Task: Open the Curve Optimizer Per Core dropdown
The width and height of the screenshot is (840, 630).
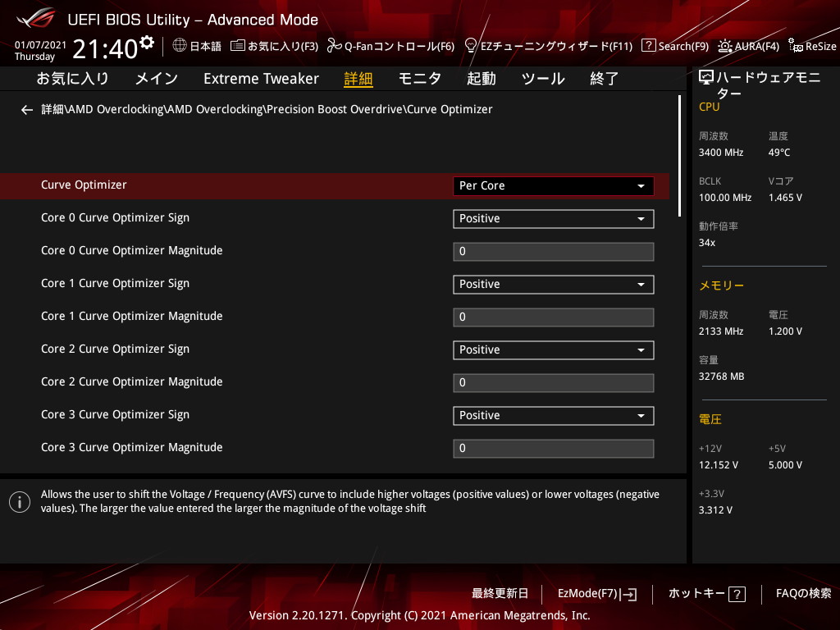Action: (x=554, y=186)
